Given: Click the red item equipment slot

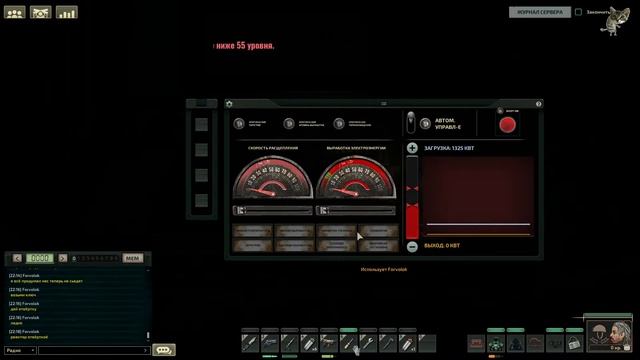Looking at the screenshot, I should click(x=476, y=343).
